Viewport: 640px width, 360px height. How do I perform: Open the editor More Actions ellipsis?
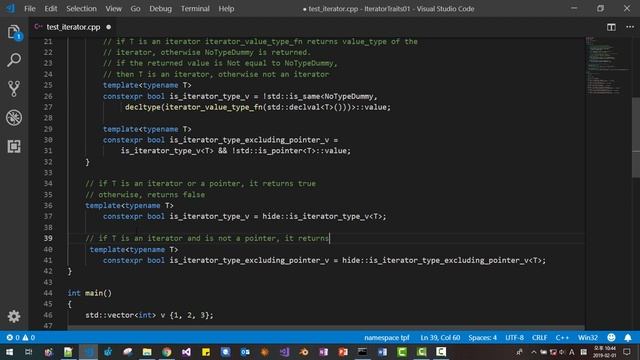(x=630, y=27)
